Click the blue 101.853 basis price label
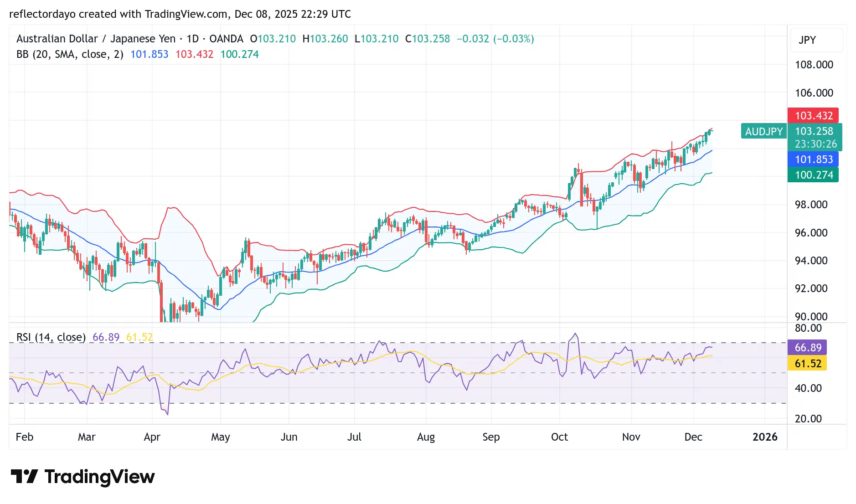Image resolution: width=856 pixels, height=504 pixels. click(813, 159)
